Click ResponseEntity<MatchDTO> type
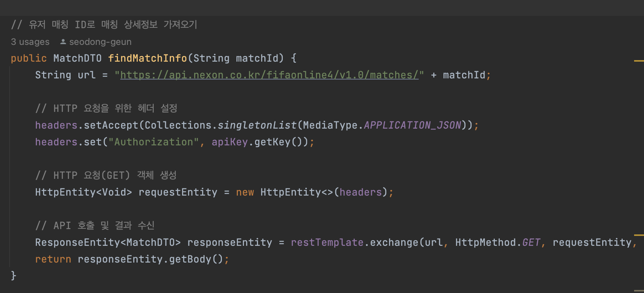The image size is (644, 293). 108,242
